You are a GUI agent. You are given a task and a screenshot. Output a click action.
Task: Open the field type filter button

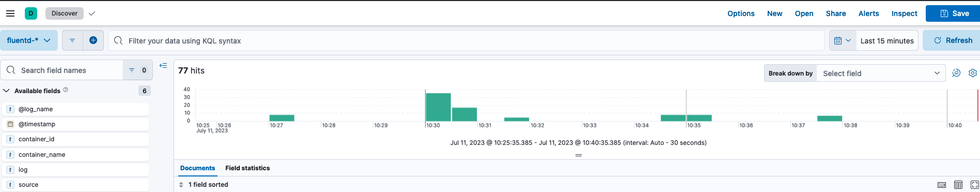pyautogui.click(x=138, y=70)
